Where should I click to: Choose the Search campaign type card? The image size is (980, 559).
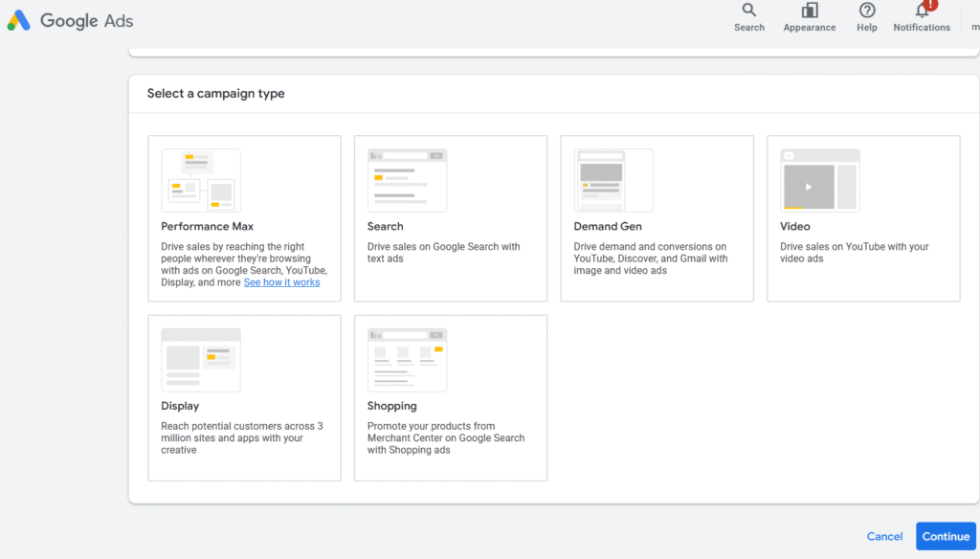point(451,218)
